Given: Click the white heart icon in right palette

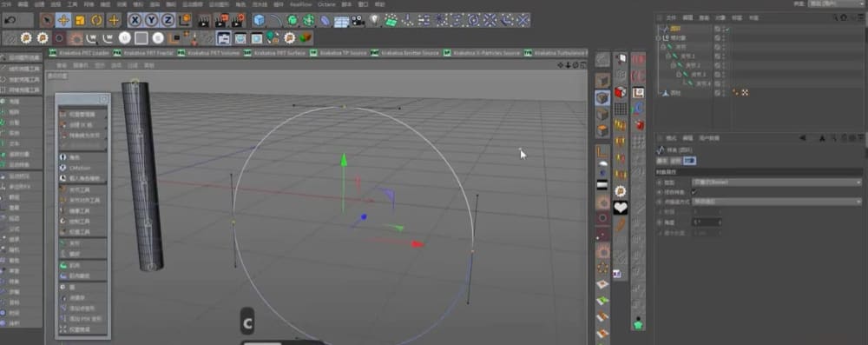Looking at the screenshot, I should point(620,208).
